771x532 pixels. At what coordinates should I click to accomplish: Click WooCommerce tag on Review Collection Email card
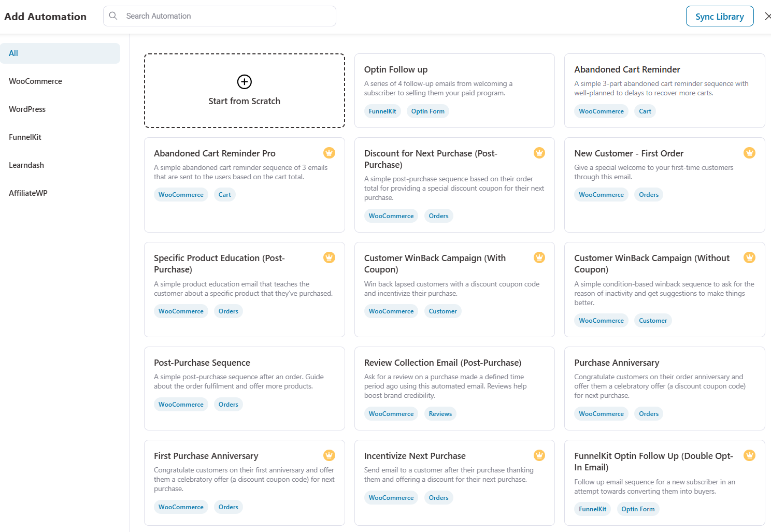coord(391,414)
